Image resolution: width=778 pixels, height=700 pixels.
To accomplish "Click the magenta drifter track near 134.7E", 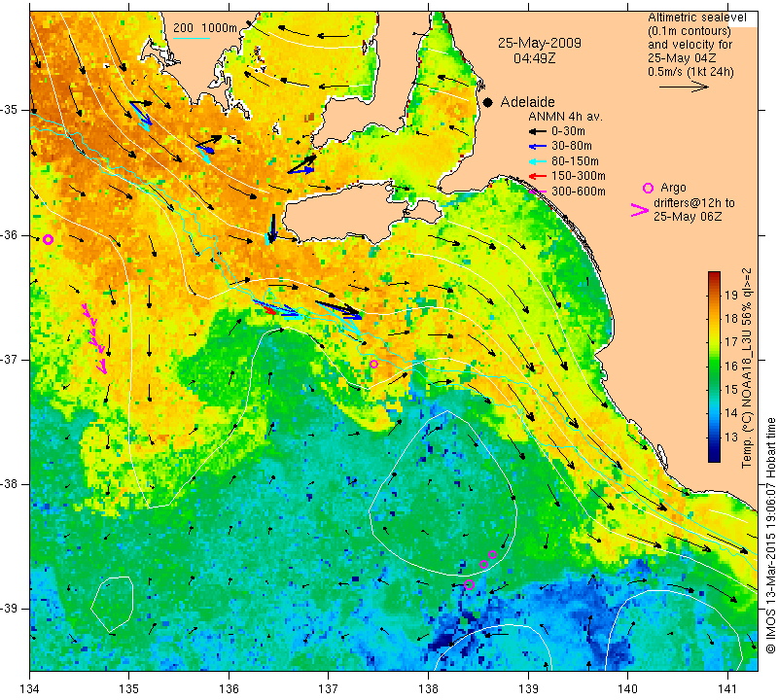I will 94,338.
